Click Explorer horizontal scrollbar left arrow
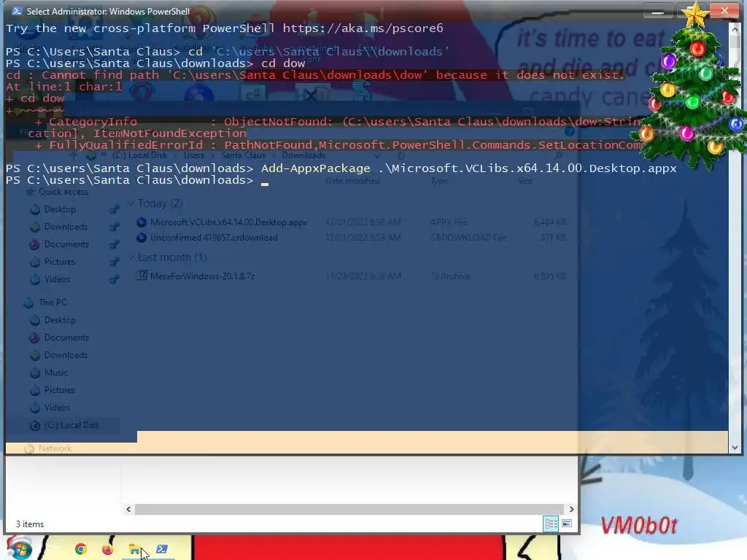The width and height of the screenshot is (747, 560). tap(128, 509)
